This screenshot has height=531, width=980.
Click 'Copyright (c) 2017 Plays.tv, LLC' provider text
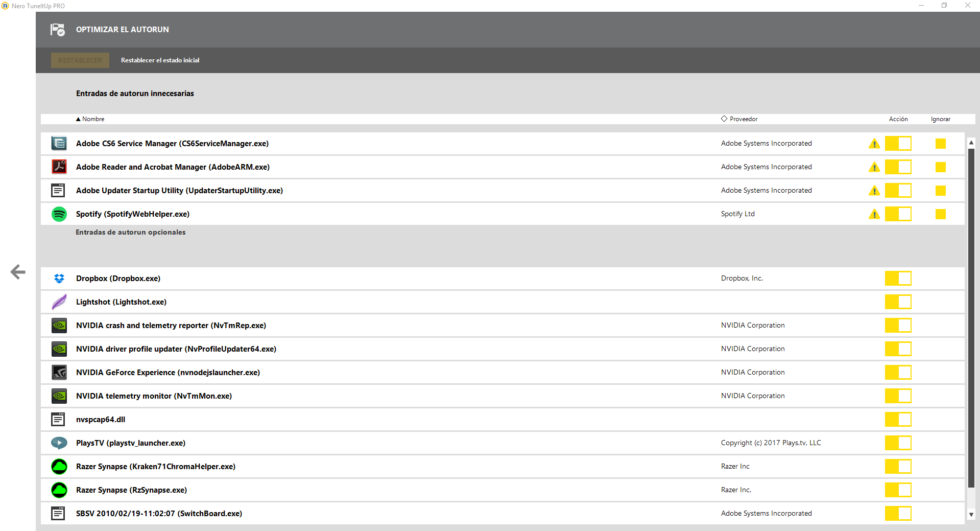coord(771,443)
